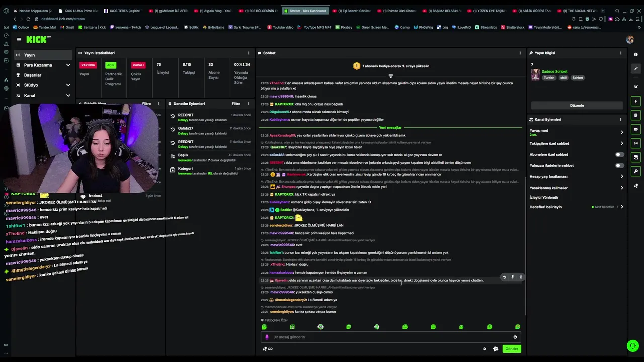Image resolution: width=644 pixels, height=362 pixels.
Task: Toggle Yalnızca ifadelerle sohbet switch
Action: (619, 166)
